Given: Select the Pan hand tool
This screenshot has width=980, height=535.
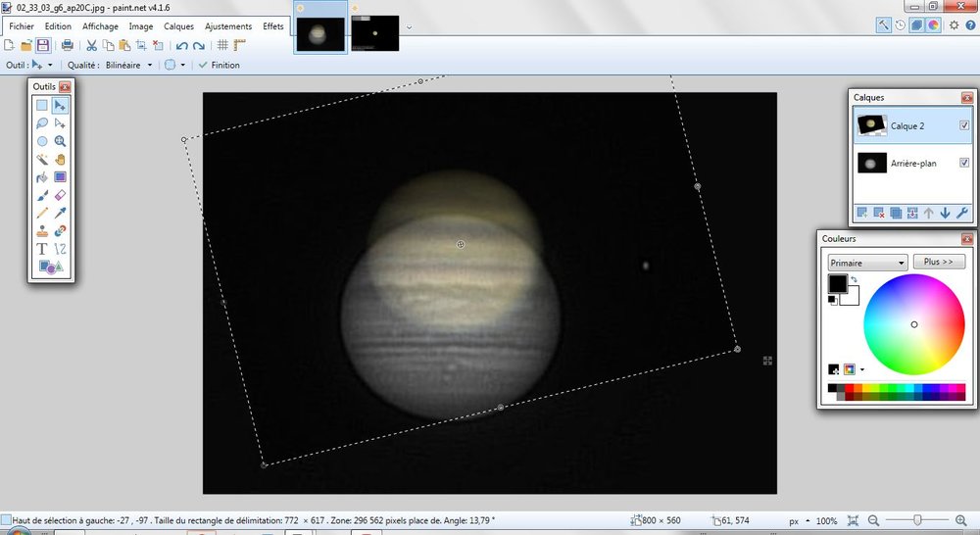Looking at the screenshot, I should (60, 160).
